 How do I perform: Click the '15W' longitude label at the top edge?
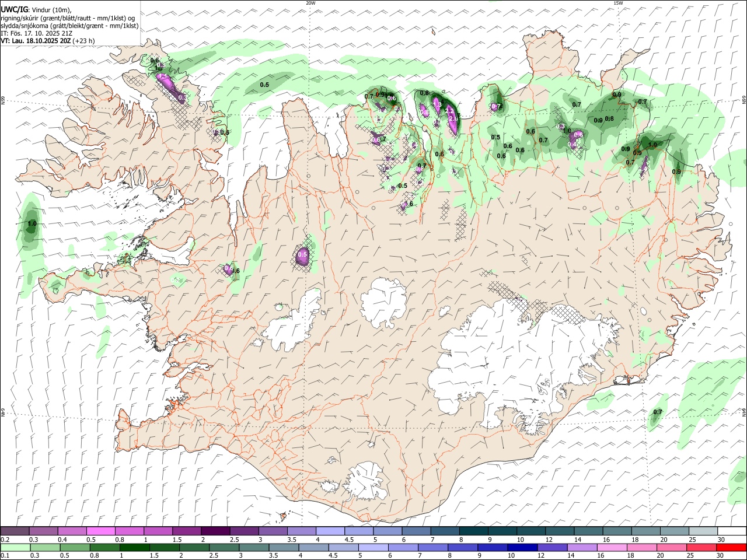point(618,3)
